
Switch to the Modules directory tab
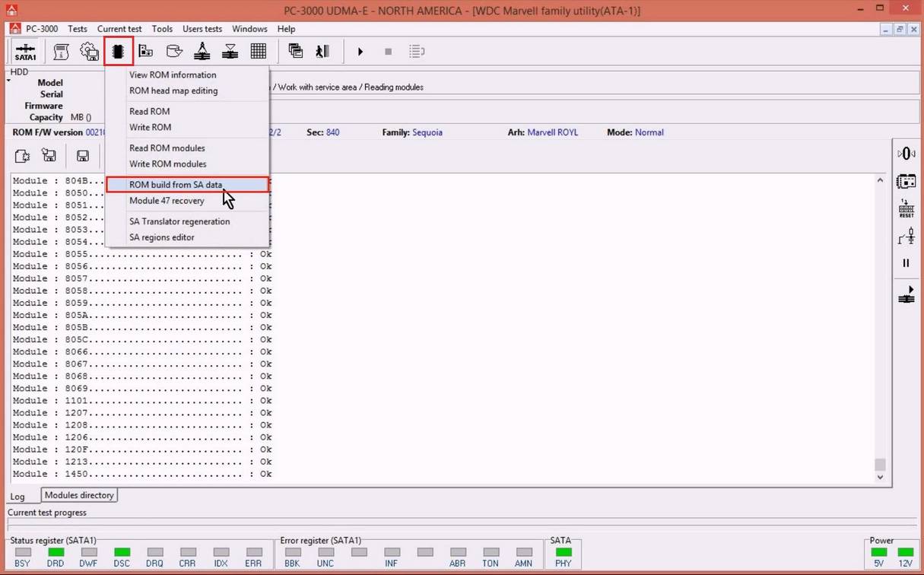coord(79,495)
